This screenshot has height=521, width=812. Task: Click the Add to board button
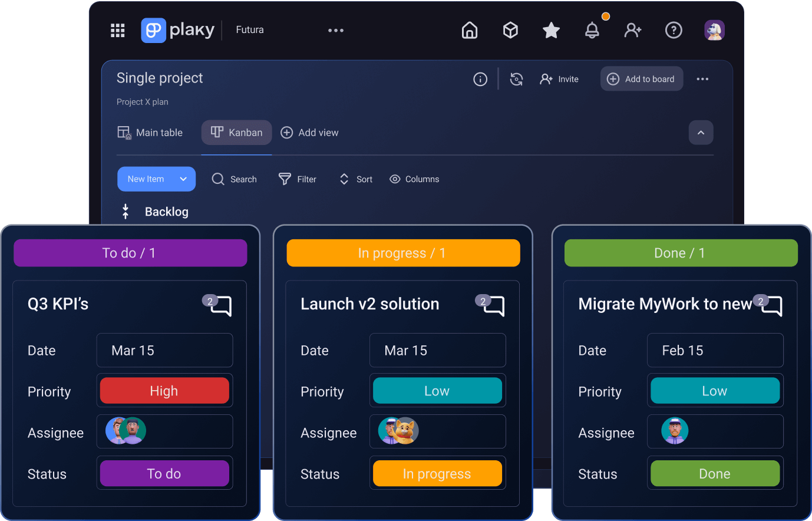coord(642,78)
